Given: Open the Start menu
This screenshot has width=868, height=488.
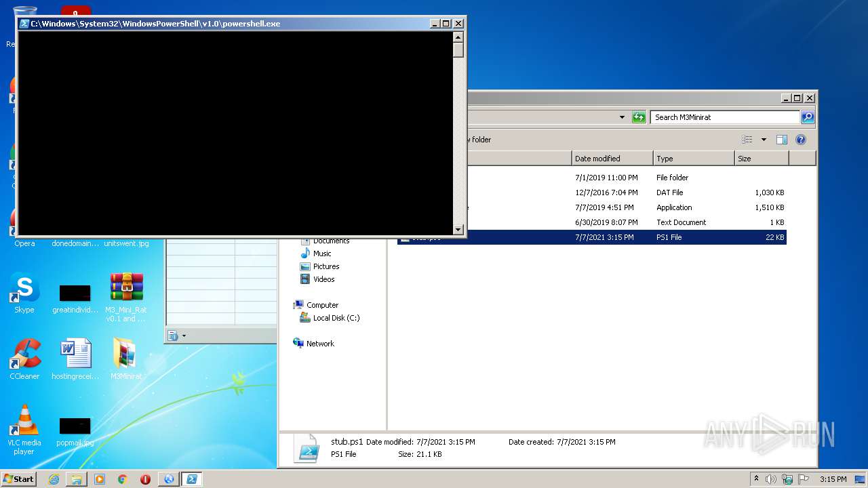Looking at the screenshot, I should pyautogui.click(x=18, y=479).
